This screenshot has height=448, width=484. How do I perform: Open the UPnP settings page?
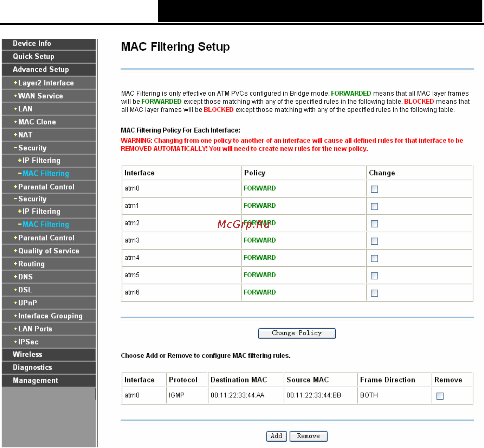pyautogui.click(x=49, y=303)
